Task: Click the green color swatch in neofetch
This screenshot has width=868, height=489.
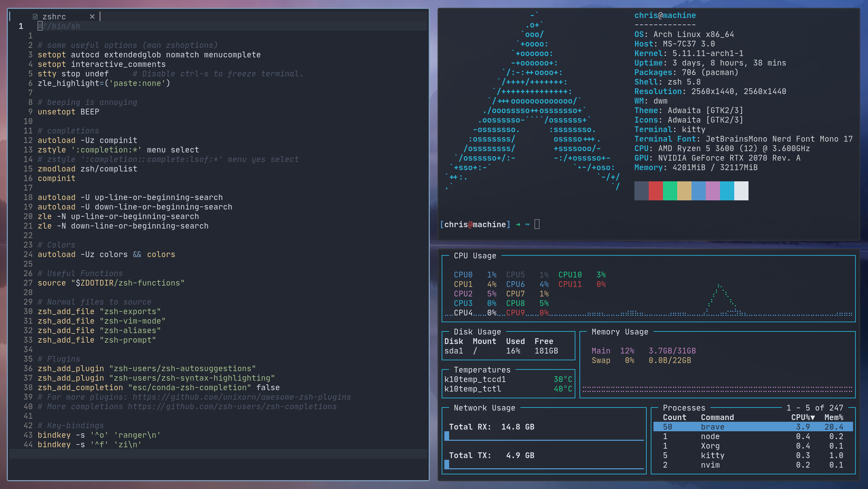Action: pos(670,191)
